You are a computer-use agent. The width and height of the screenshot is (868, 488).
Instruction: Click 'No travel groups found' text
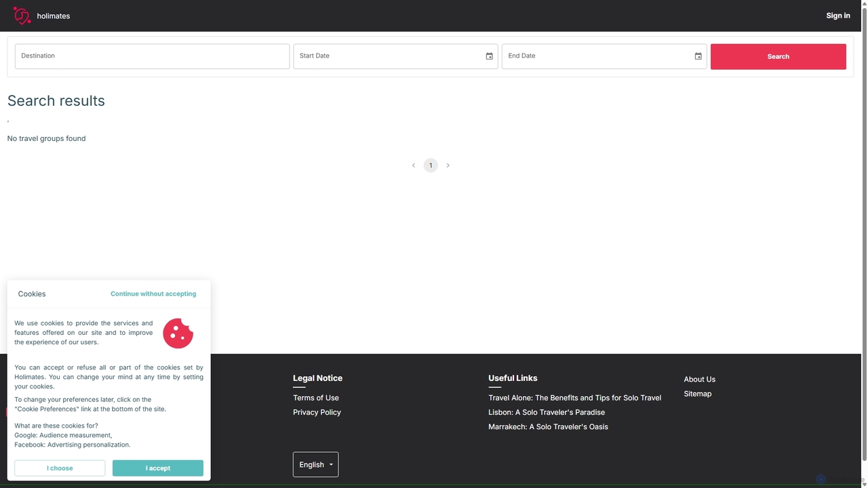[x=46, y=138]
